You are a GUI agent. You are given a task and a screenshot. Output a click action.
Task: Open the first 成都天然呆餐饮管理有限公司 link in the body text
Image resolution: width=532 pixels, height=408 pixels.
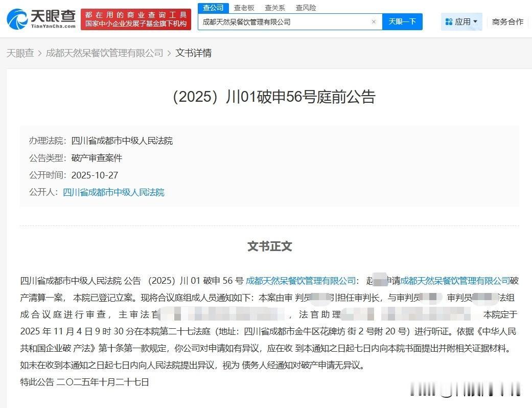[300, 281]
